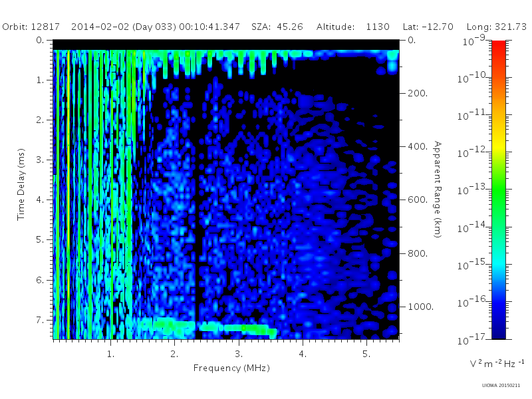Click the '4.' time delay tick label
This screenshot has height=399, width=532.
pyautogui.click(x=40, y=199)
